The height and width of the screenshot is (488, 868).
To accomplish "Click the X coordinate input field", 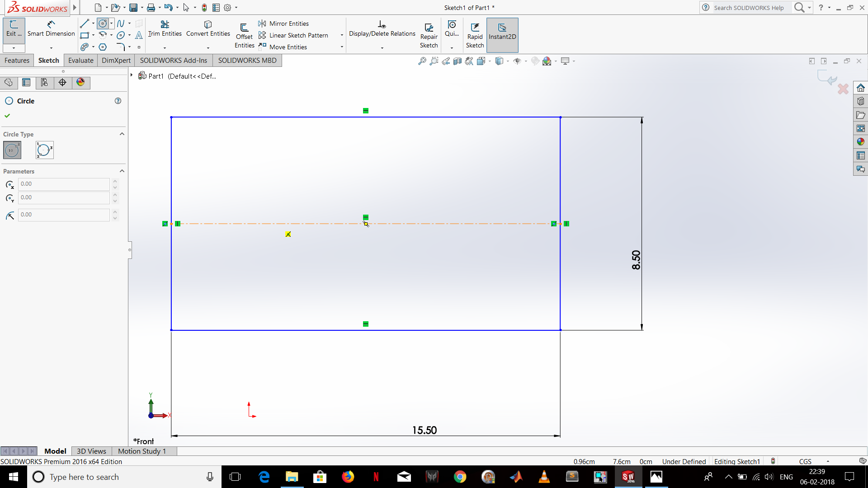I will pos(64,183).
